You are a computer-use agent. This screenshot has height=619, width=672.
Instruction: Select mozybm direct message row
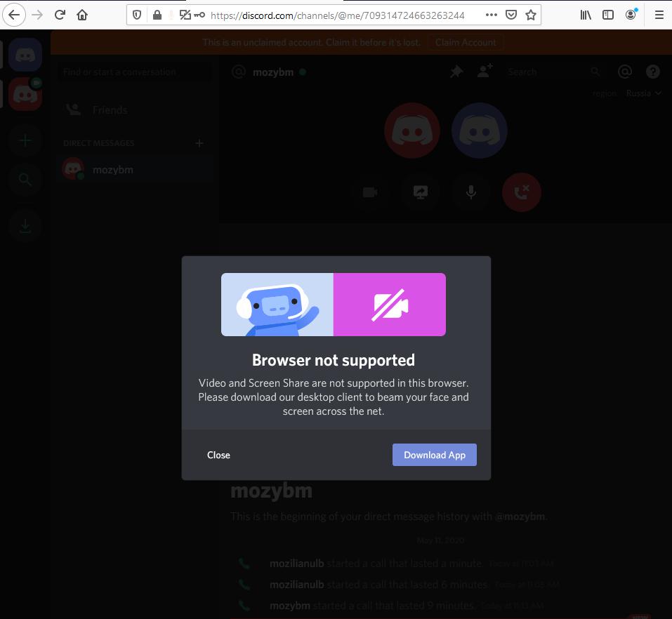tap(135, 170)
